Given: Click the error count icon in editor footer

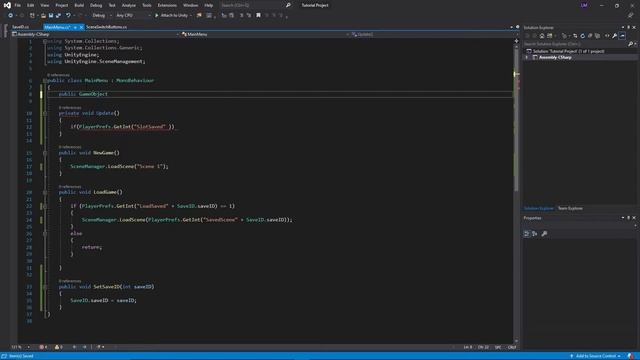Looking at the screenshot, I should (x=43, y=347).
